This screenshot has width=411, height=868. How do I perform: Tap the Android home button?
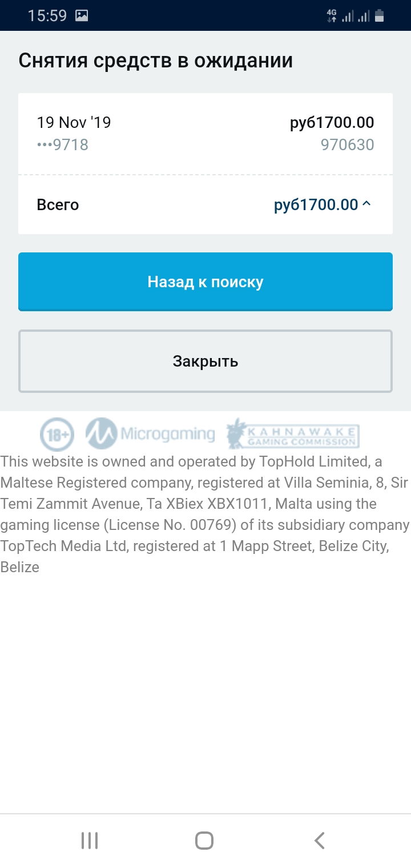coord(204,841)
